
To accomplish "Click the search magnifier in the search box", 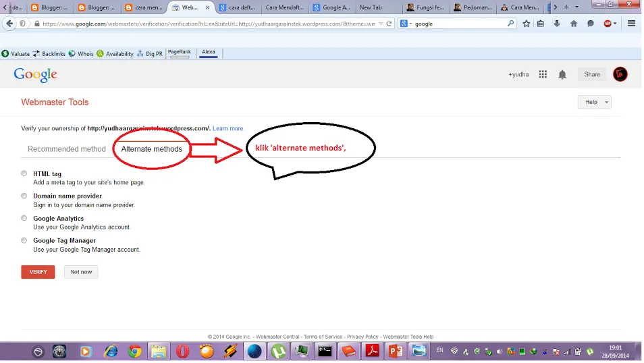I will click(x=510, y=24).
